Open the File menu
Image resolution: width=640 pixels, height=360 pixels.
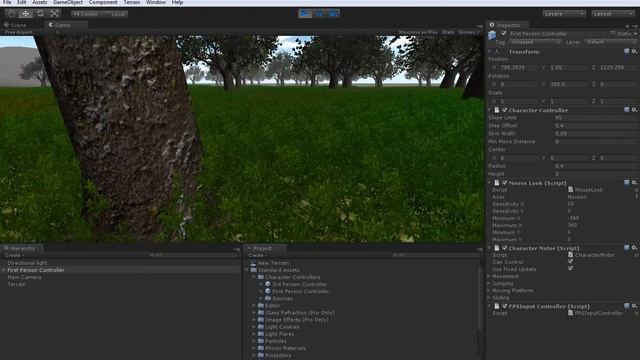coord(7,2)
